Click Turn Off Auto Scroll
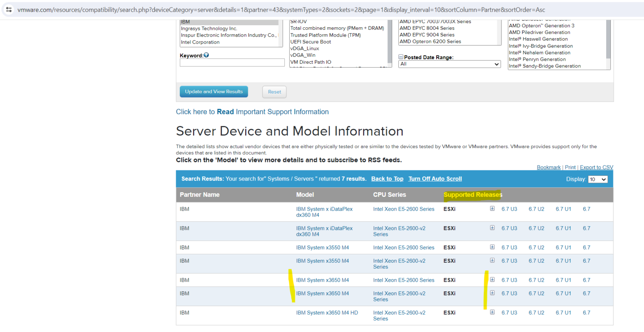This screenshot has width=644, height=332. [x=435, y=178]
